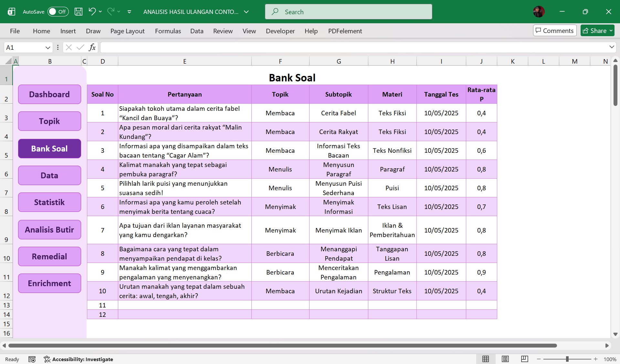620x364 pixels.
Task: Open the View ribbon tab
Action: (249, 31)
